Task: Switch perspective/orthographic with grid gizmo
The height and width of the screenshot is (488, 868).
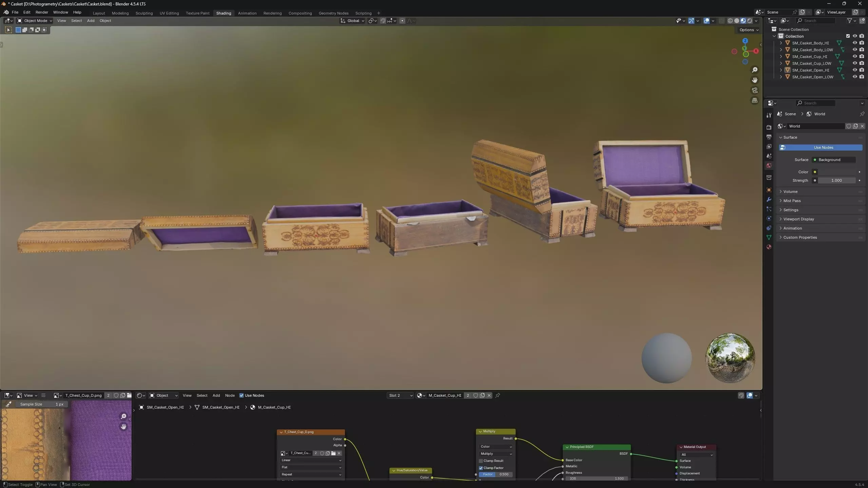Action: 754,100
